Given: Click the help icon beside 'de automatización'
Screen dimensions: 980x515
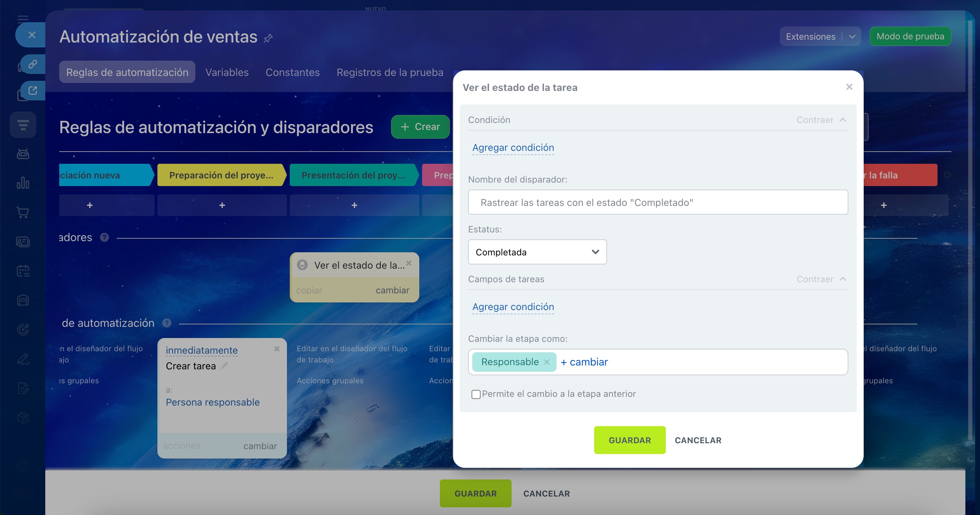Looking at the screenshot, I should click(166, 323).
